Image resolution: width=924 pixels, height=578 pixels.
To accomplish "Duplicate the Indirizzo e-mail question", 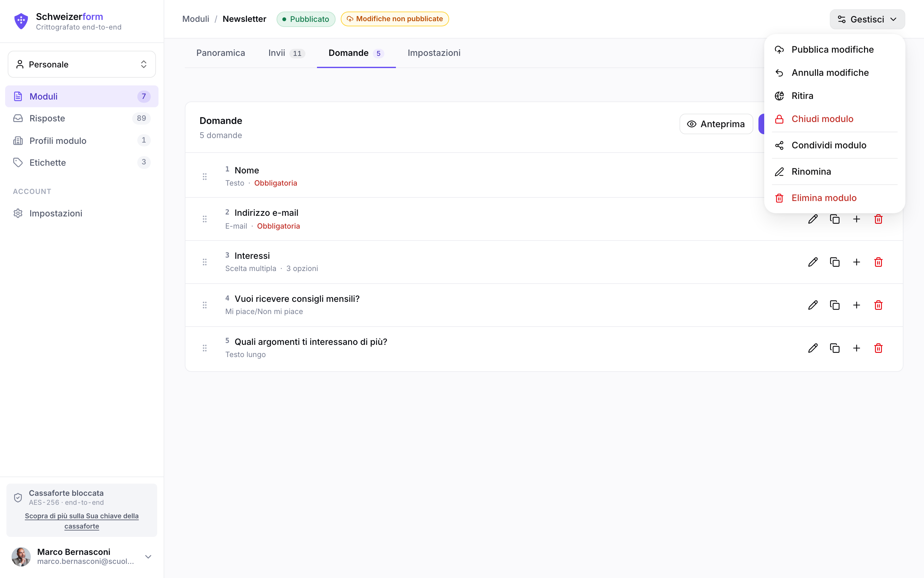I will 835,219.
